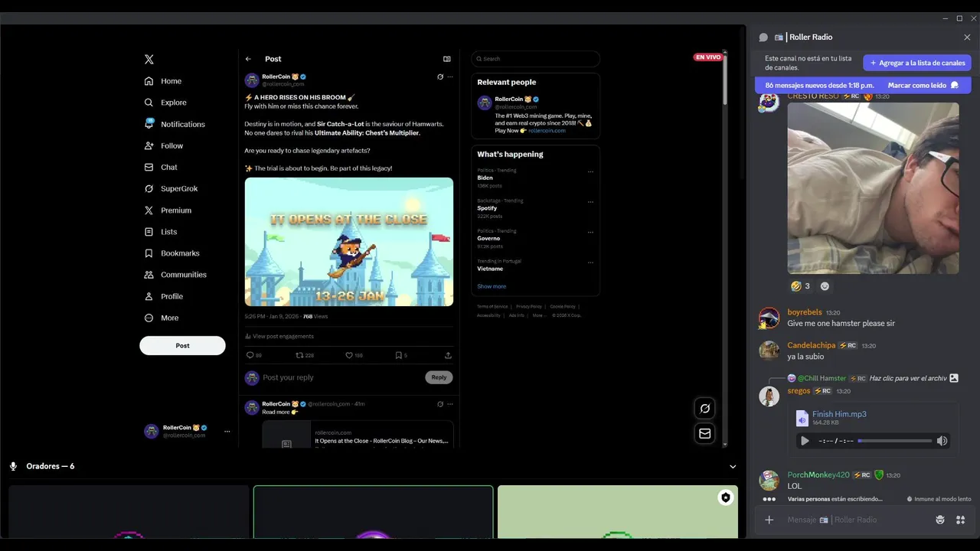Click the More circle icon in sidebar
This screenshot has width=980, height=551.
(x=149, y=318)
